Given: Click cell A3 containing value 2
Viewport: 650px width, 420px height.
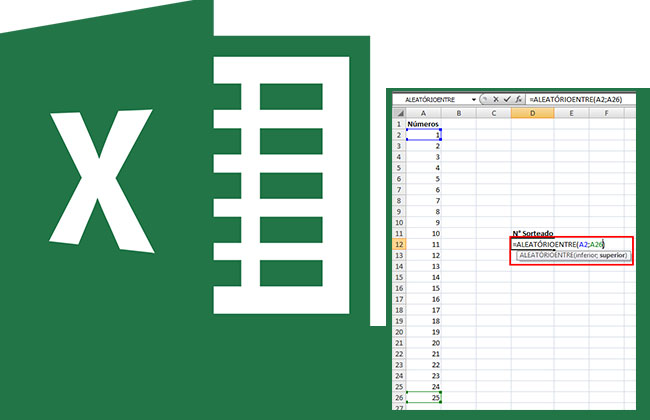Looking at the screenshot, I should (423, 146).
